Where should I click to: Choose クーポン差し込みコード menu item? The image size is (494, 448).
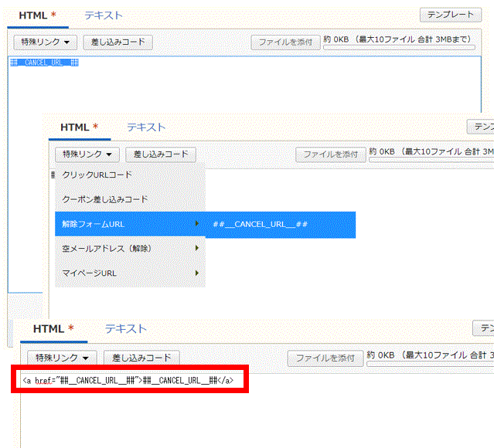(130, 199)
